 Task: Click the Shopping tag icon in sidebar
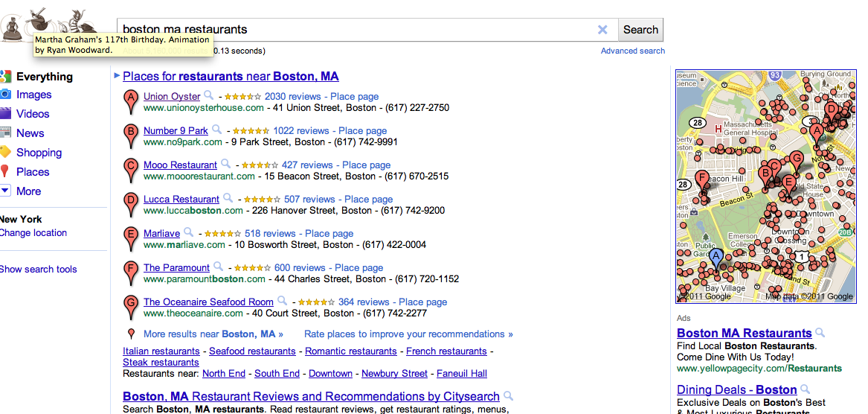tap(5, 153)
